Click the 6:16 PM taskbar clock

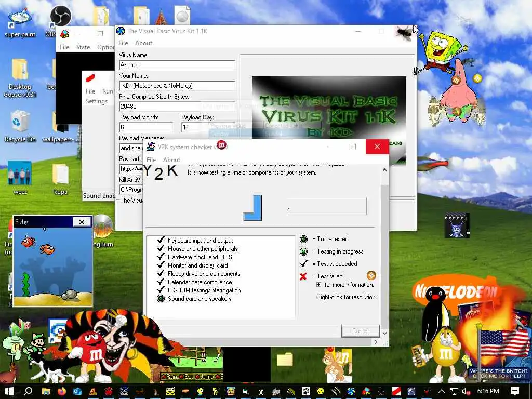[488, 391]
